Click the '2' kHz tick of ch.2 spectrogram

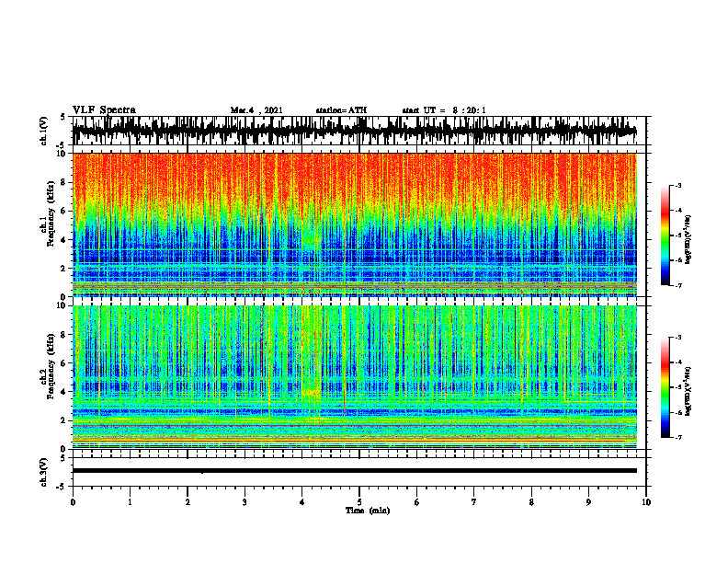point(63,420)
